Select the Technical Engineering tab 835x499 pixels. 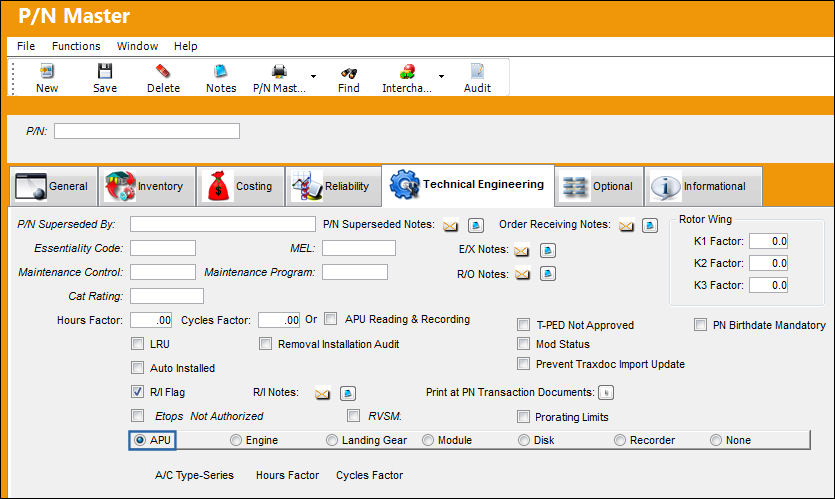tap(468, 185)
